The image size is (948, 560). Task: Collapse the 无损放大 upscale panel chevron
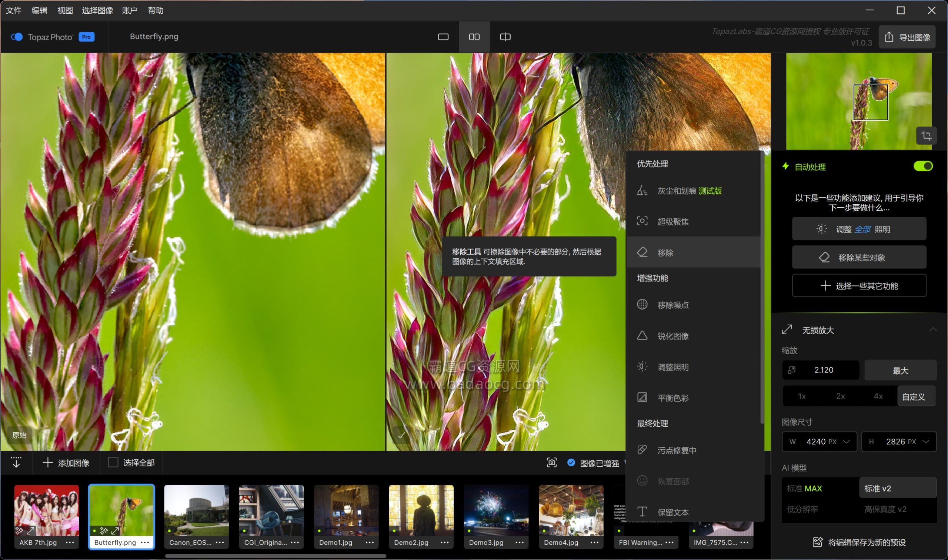point(932,330)
